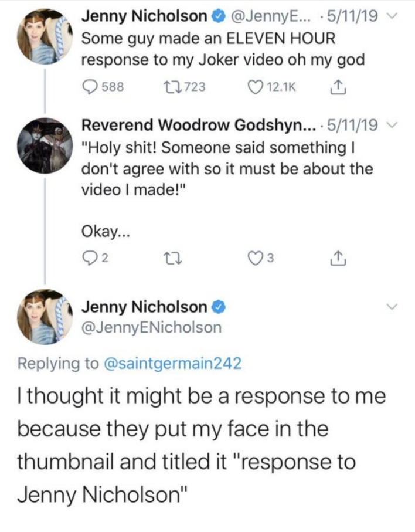The width and height of the screenshot is (415, 532).
Task: Like Jenny's tweet with 12.1K likes
Action: pyautogui.click(x=256, y=87)
